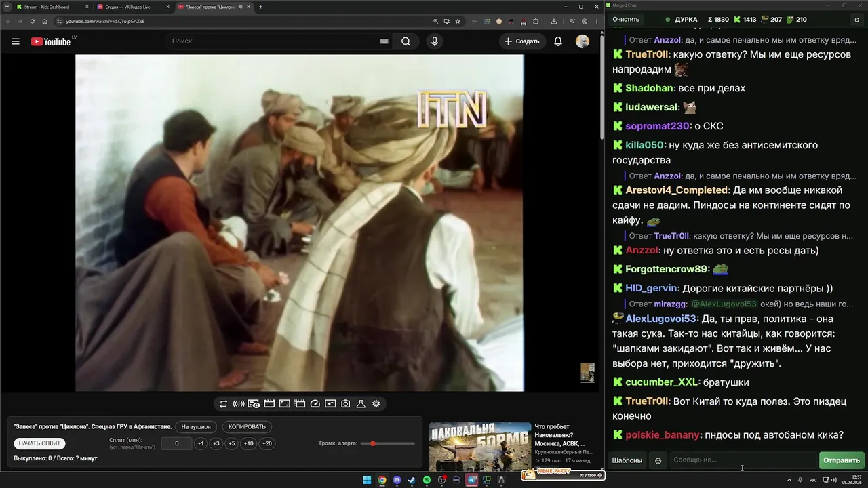Image resolution: width=868 pixels, height=488 pixels.
Task: Click username AlexLugovoi53 in chat
Action: 662,319
